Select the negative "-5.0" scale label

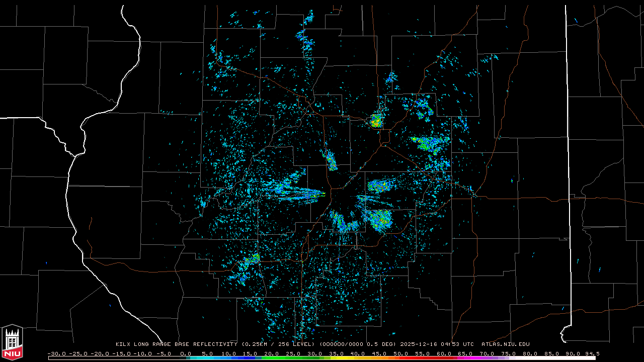(163, 353)
